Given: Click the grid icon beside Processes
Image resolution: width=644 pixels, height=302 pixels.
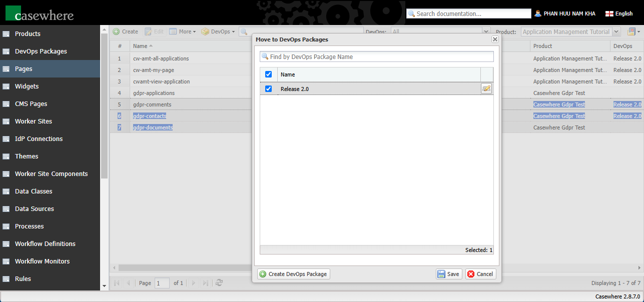Looking at the screenshot, I should tap(6, 226).
